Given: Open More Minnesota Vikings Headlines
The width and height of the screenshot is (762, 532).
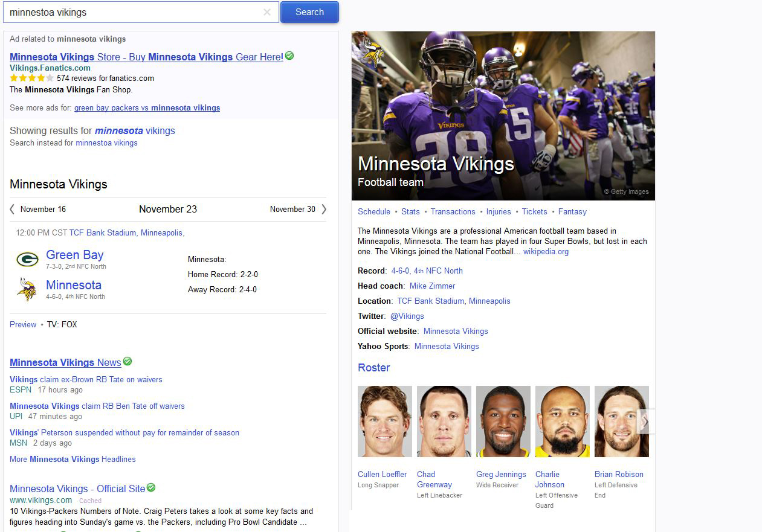Looking at the screenshot, I should pyautogui.click(x=73, y=460).
